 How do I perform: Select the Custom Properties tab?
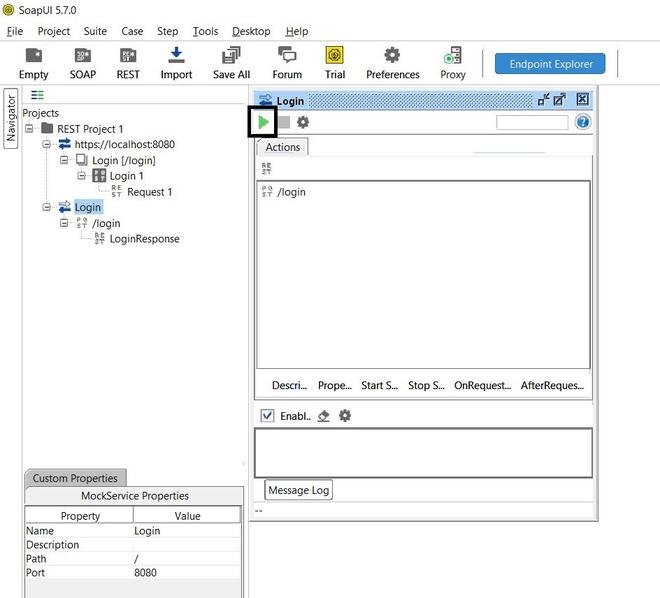[x=75, y=478]
